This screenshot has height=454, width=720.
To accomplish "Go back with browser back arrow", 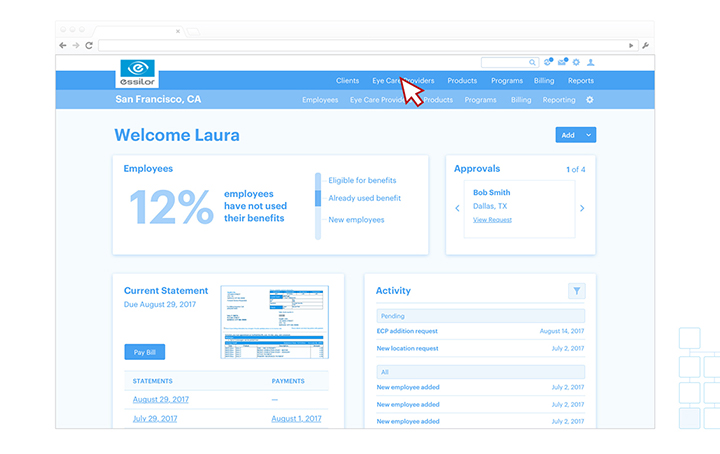I will (63, 45).
